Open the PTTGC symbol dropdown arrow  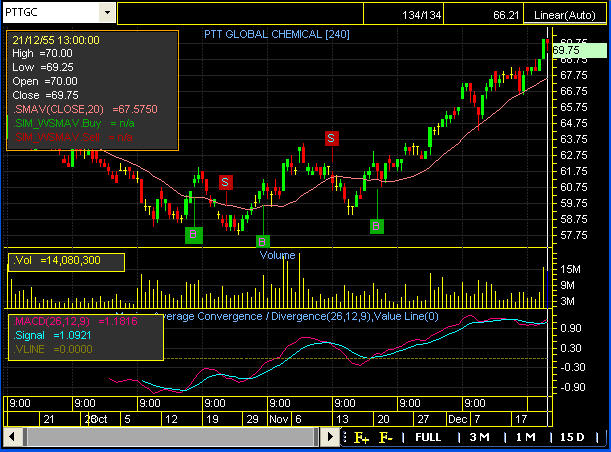click(x=107, y=12)
